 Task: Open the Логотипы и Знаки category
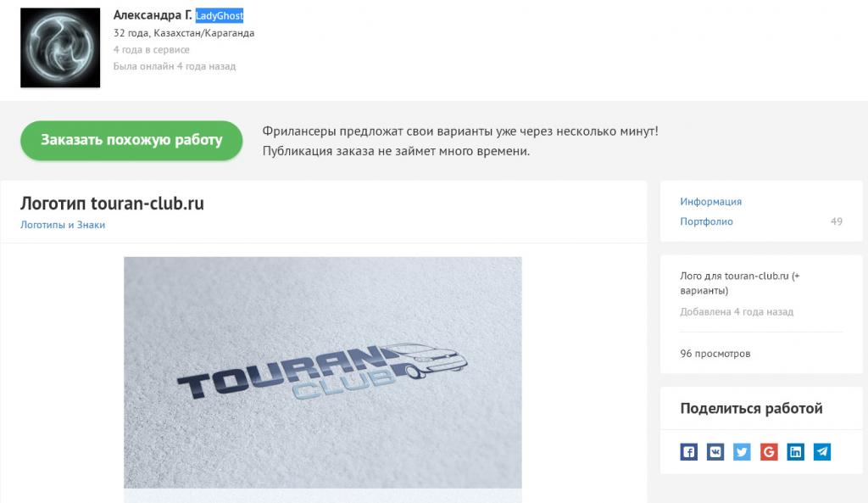pyautogui.click(x=63, y=225)
